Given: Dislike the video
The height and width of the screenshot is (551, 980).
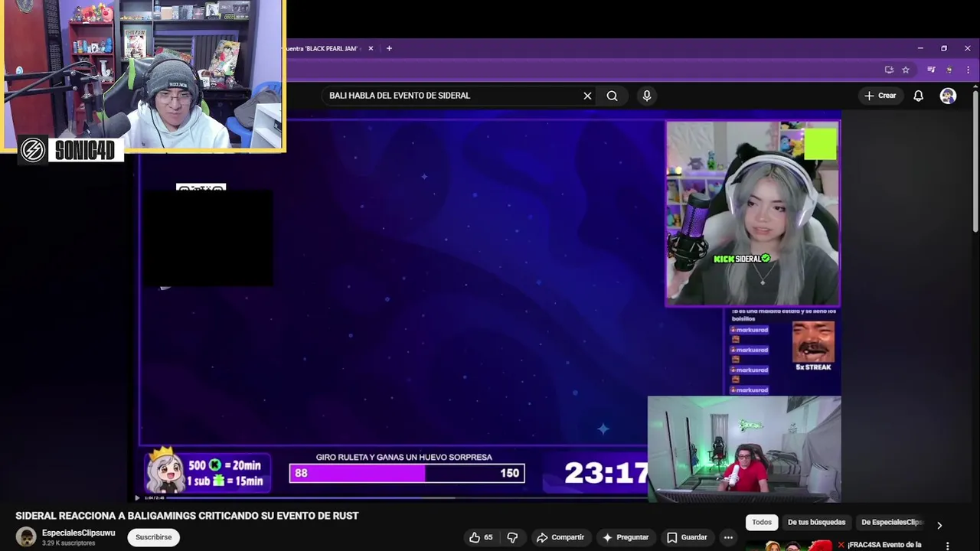Looking at the screenshot, I should pyautogui.click(x=513, y=537).
